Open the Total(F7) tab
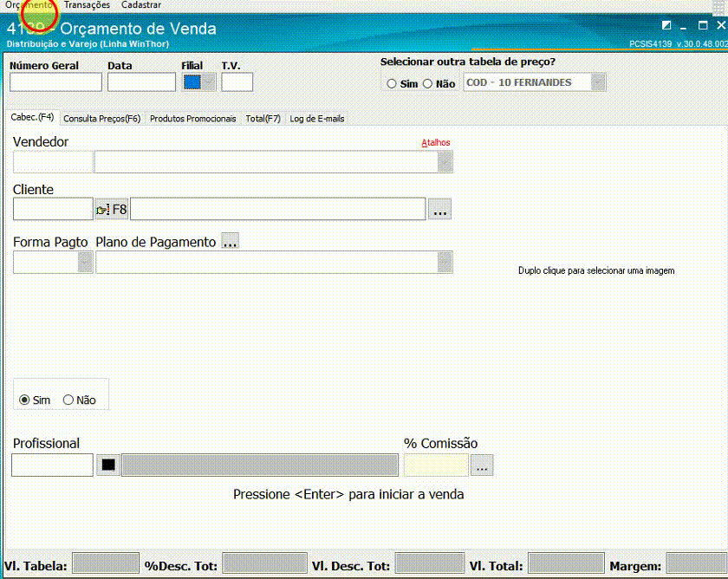Screen dimensions: 728x579 [x=263, y=119]
